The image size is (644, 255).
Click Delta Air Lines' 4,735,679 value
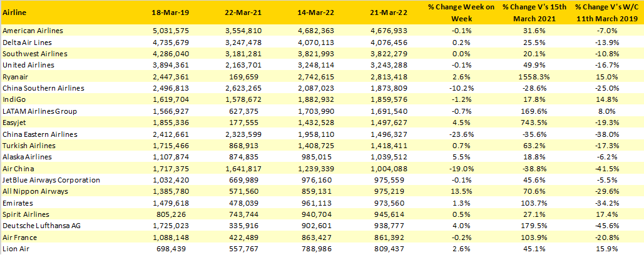165,42
